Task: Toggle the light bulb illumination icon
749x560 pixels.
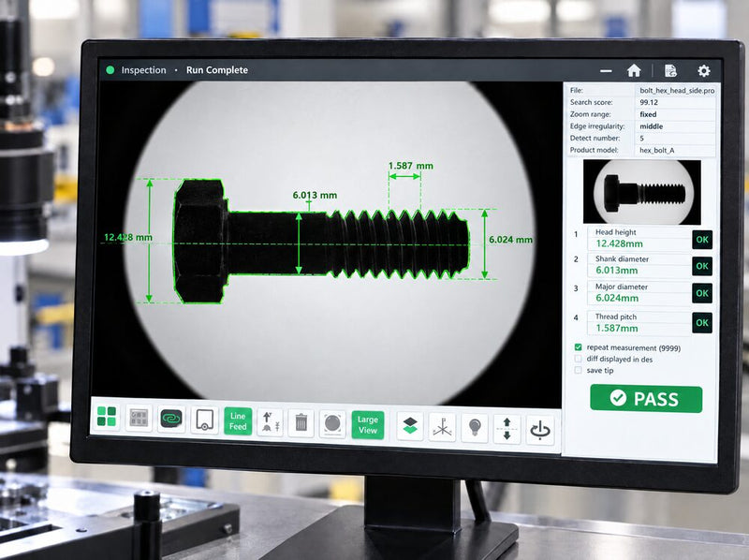Action: 475,428
